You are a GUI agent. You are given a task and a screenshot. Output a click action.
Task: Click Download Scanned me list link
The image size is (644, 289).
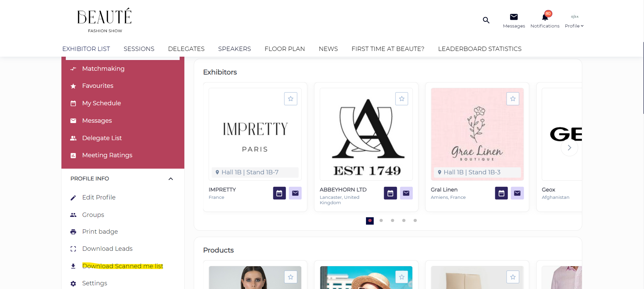click(x=123, y=266)
